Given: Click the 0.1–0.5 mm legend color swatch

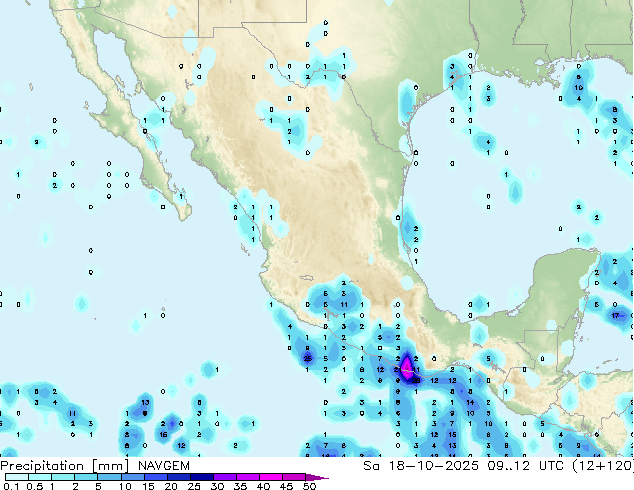Looking at the screenshot, I should pos(17,477).
